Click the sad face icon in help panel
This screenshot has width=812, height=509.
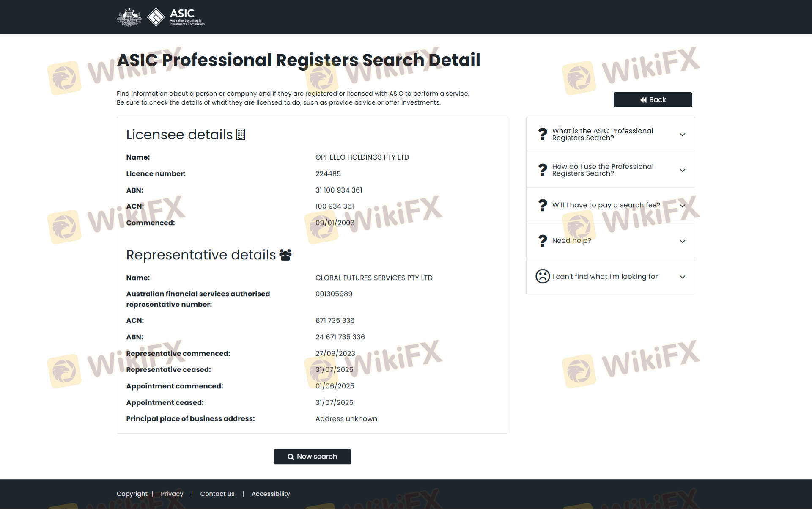pyautogui.click(x=543, y=276)
